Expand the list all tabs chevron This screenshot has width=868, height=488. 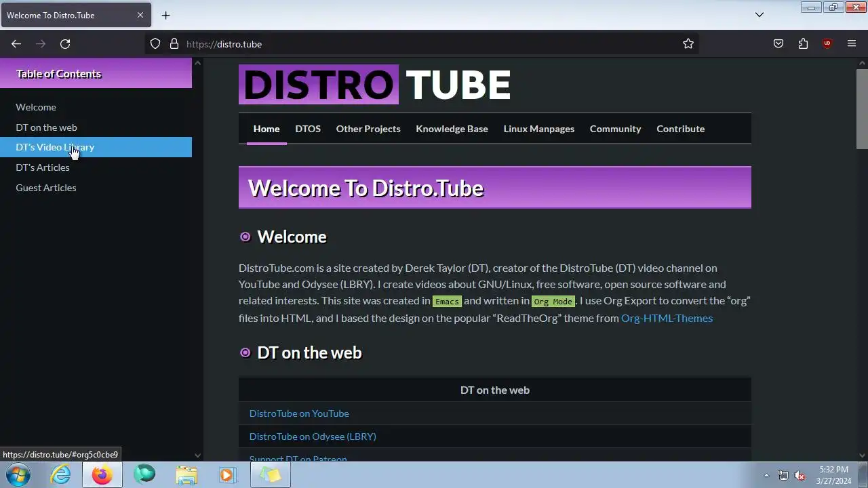759,15
